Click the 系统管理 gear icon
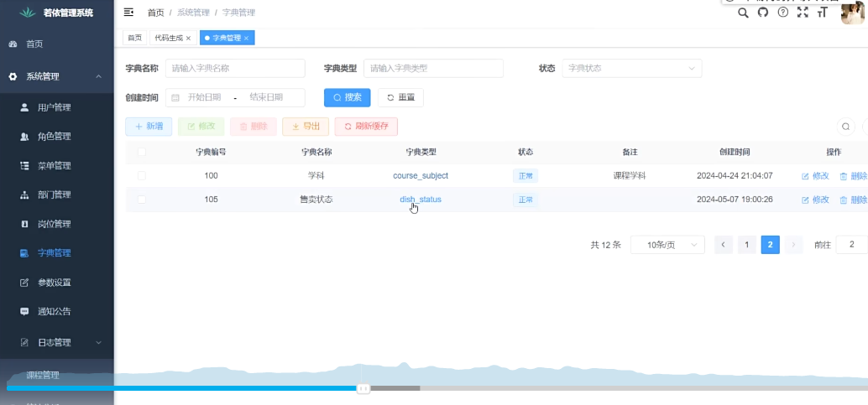Screen dimensions: 868x405 (13, 77)
